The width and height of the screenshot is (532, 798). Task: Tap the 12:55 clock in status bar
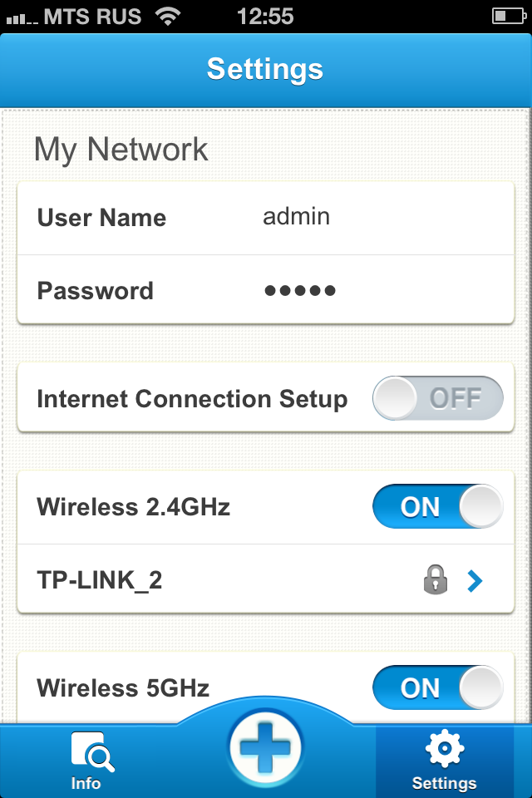[x=265, y=16]
